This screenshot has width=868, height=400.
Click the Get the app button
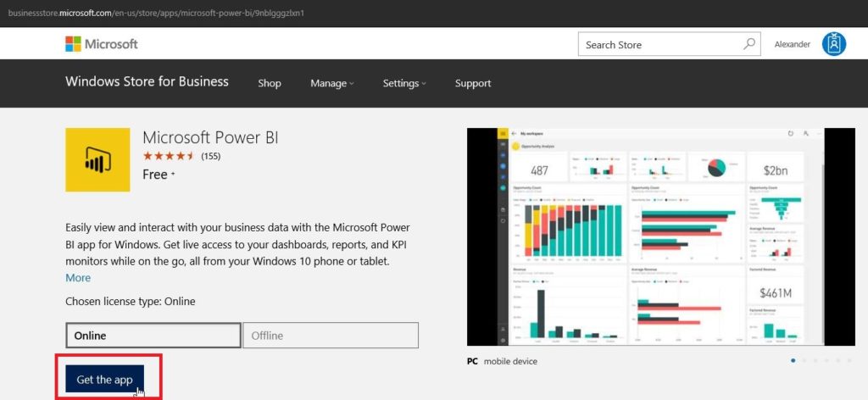104,380
